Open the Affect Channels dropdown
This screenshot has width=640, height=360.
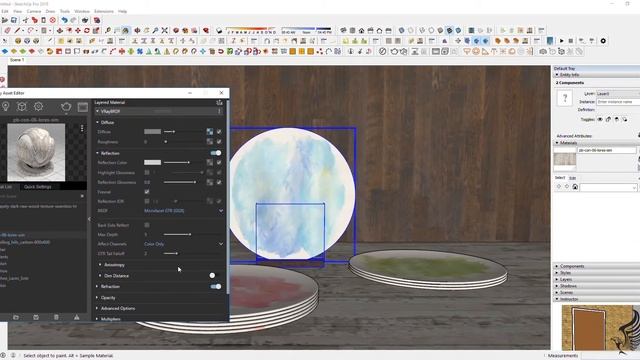[x=183, y=244]
